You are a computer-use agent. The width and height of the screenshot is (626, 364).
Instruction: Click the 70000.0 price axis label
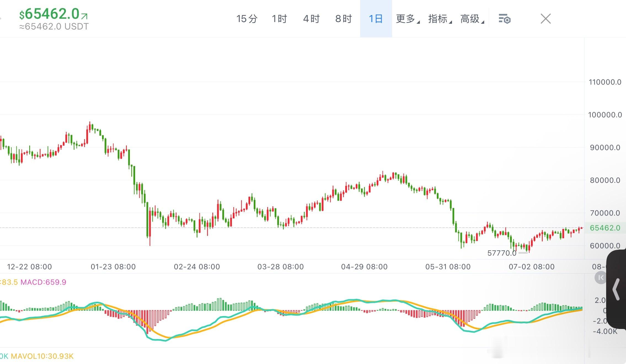[605, 213]
